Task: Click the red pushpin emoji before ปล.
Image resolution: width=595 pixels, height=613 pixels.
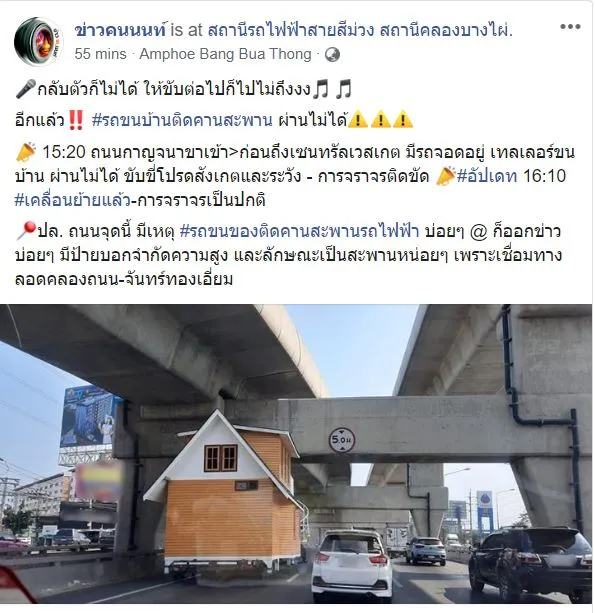Action: 26,231
